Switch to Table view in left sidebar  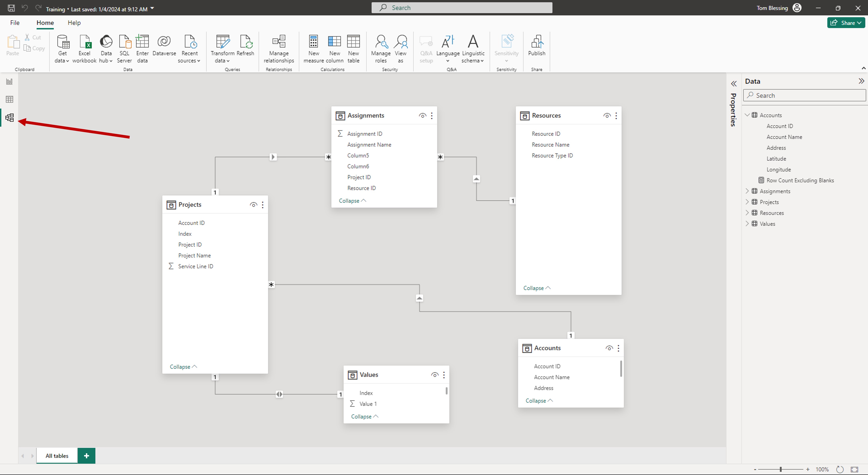pos(9,99)
